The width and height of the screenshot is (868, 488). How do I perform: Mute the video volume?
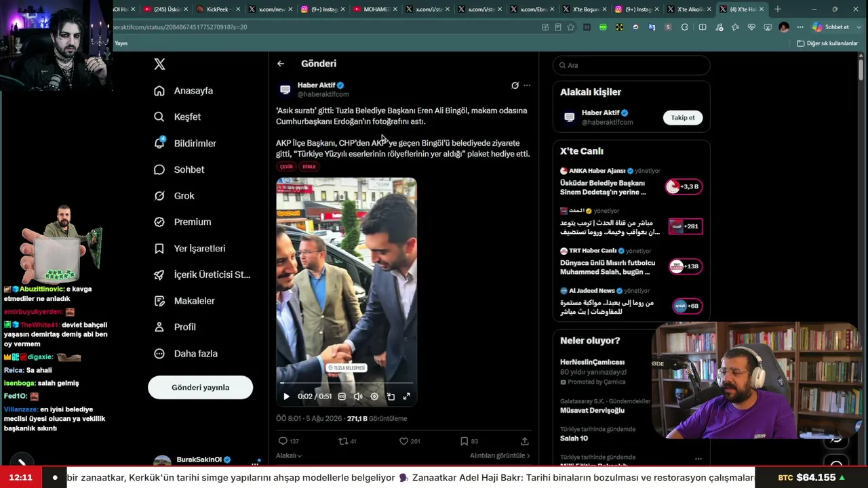coord(358,396)
